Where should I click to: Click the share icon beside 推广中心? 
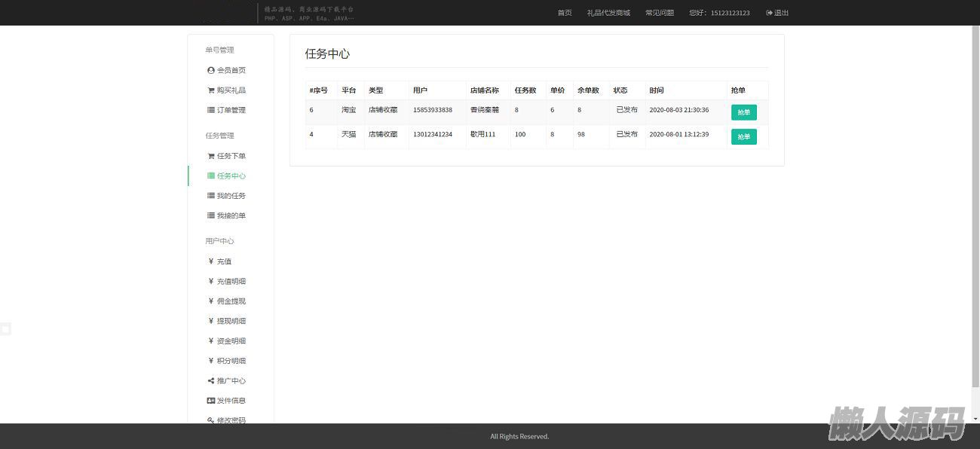(x=211, y=380)
